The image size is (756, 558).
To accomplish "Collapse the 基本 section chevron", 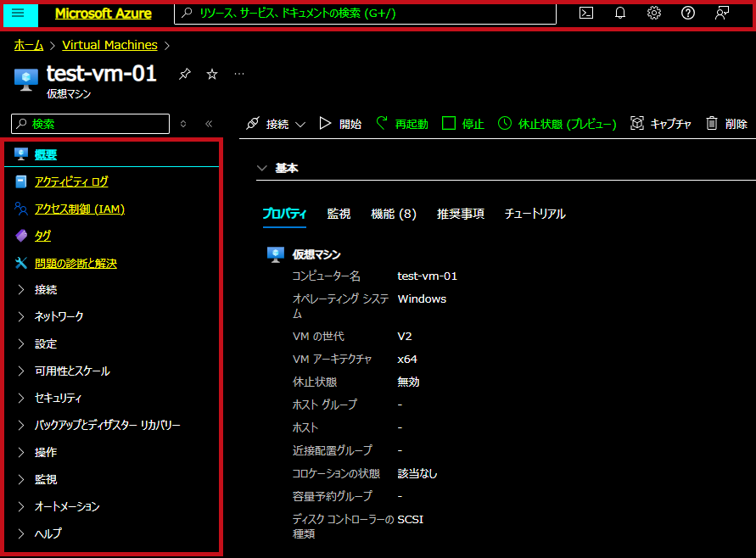I will 262,168.
